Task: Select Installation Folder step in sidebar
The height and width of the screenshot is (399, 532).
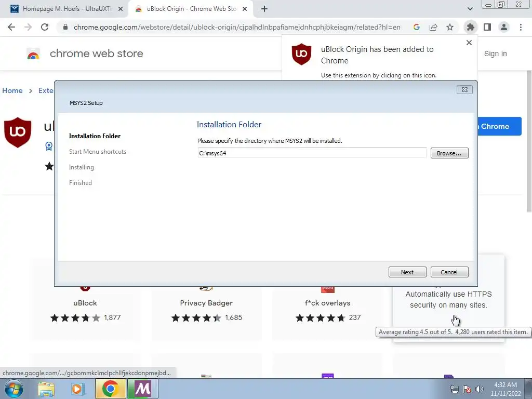Action: point(95,136)
